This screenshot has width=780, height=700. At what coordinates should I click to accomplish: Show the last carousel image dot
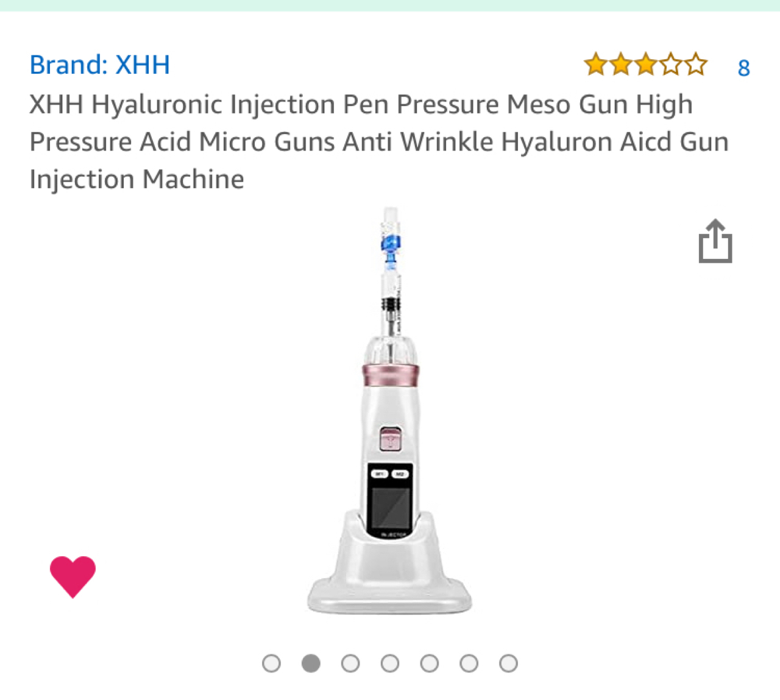coord(508,663)
